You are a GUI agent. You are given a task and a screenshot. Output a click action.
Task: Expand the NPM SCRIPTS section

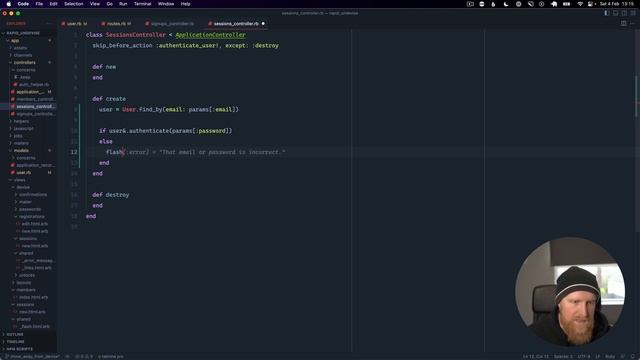pyautogui.click(x=20, y=349)
